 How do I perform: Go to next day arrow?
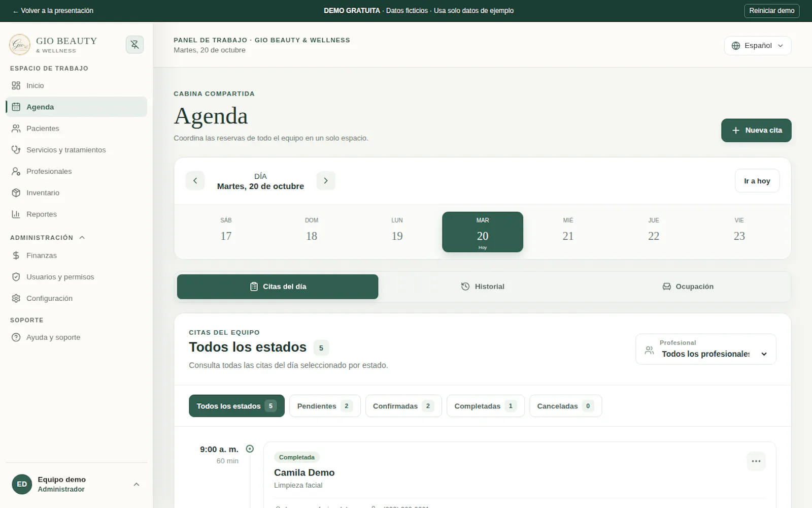click(x=326, y=181)
